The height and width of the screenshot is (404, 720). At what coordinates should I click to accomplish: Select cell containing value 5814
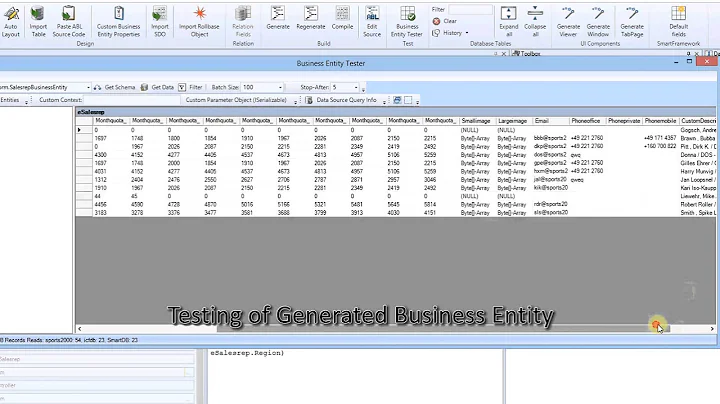tap(441, 204)
